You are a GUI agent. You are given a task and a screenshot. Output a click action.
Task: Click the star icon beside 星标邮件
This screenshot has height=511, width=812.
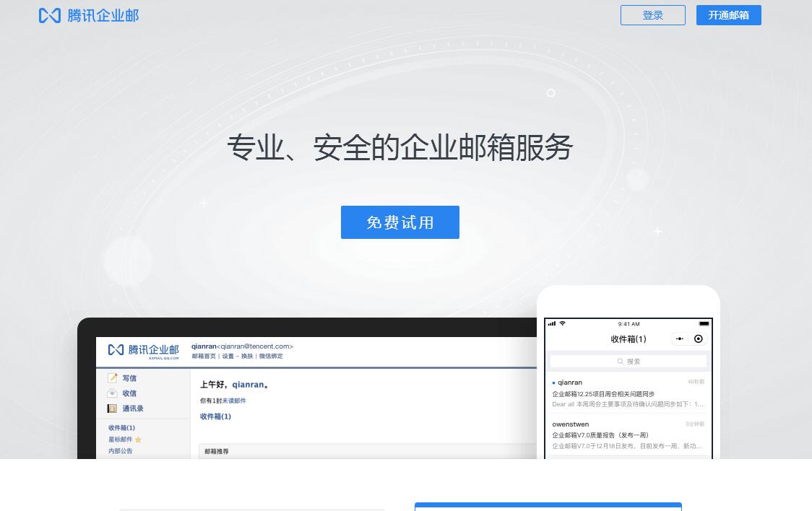138,440
